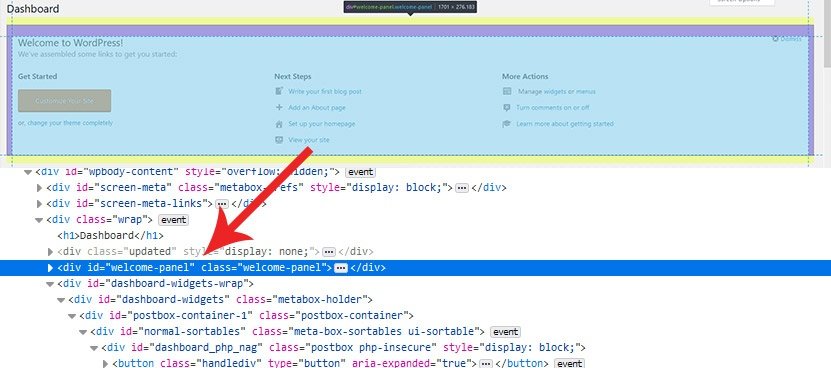Expand the screen-meta div node
This screenshot has width=831, height=368.
[x=39, y=188]
